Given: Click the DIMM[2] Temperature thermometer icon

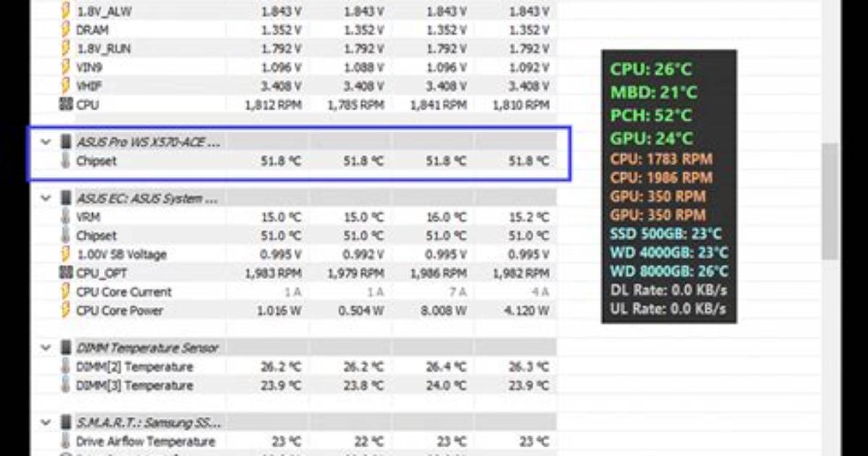Looking at the screenshot, I should point(66,366).
